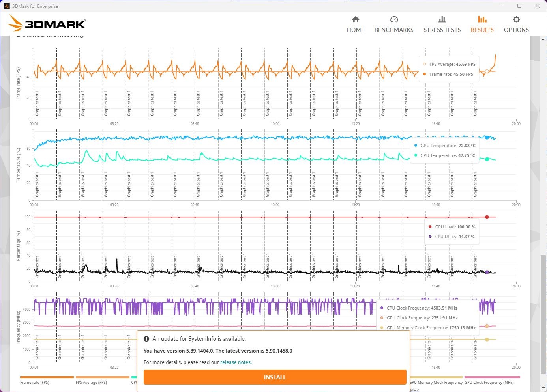Click the FPS Average hollow marker on chart
The height and width of the screenshot is (392, 547).
pyautogui.click(x=487, y=71)
